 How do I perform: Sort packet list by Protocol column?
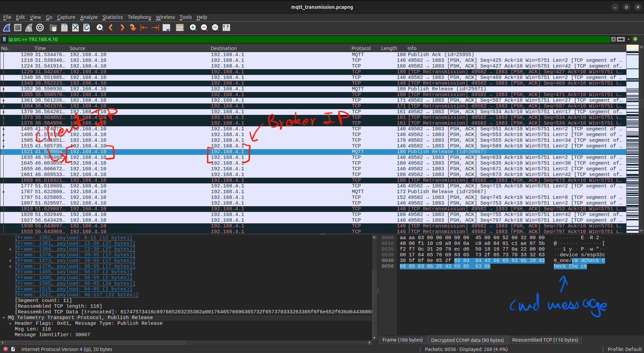(x=365, y=48)
